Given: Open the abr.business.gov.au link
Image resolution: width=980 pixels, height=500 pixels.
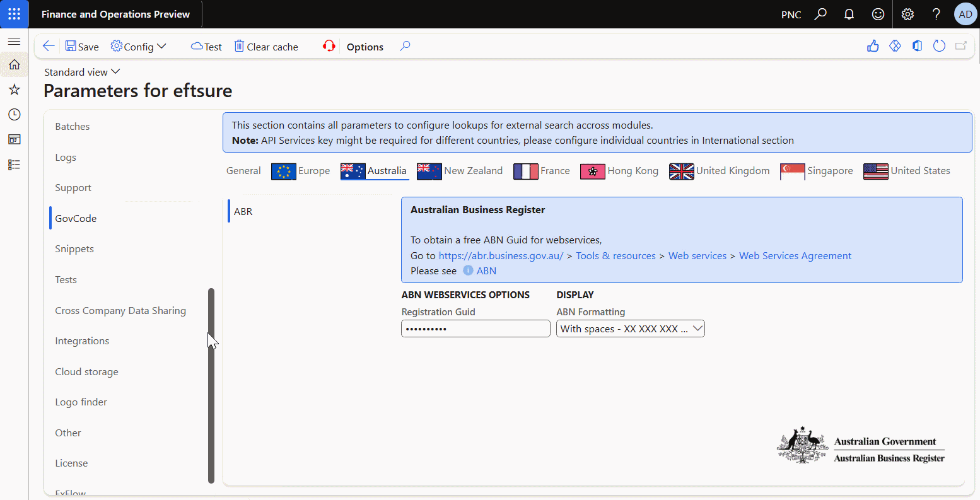Looking at the screenshot, I should 501,256.
